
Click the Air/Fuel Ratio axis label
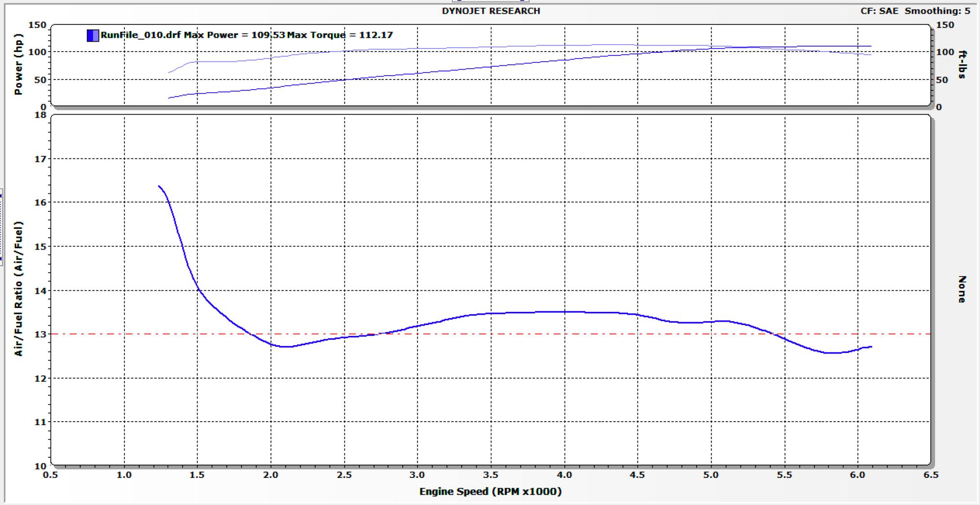pos(19,288)
